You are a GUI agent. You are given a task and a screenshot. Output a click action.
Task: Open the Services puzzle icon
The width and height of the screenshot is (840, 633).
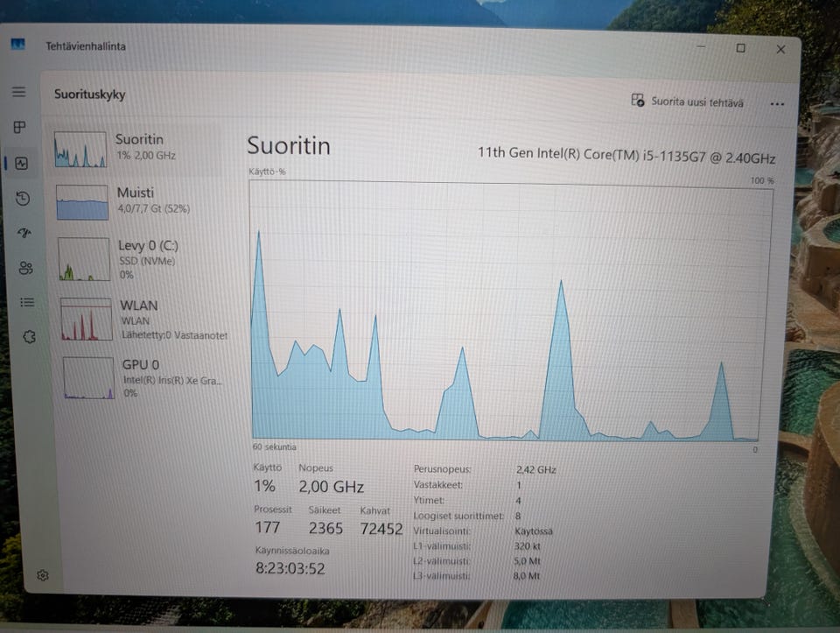tap(30, 336)
